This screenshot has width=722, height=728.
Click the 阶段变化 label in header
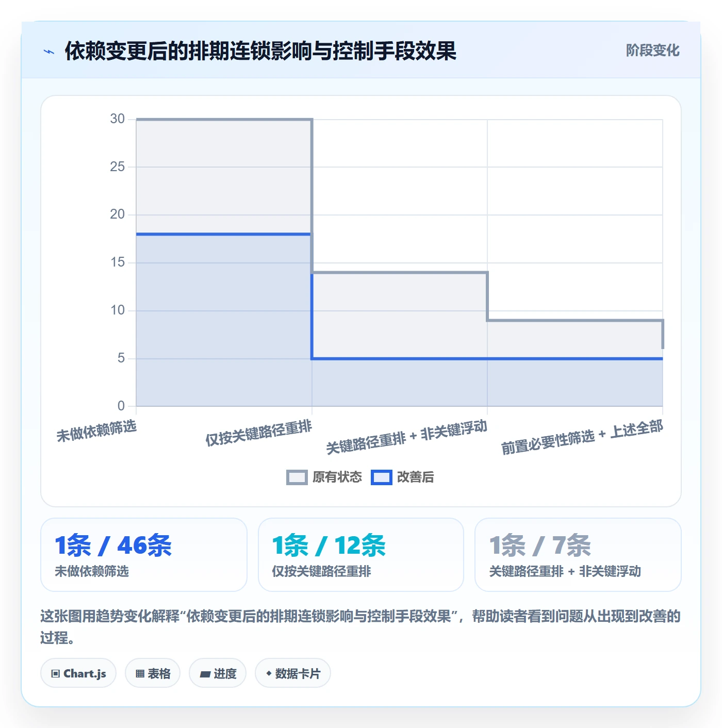(x=652, y=51)
